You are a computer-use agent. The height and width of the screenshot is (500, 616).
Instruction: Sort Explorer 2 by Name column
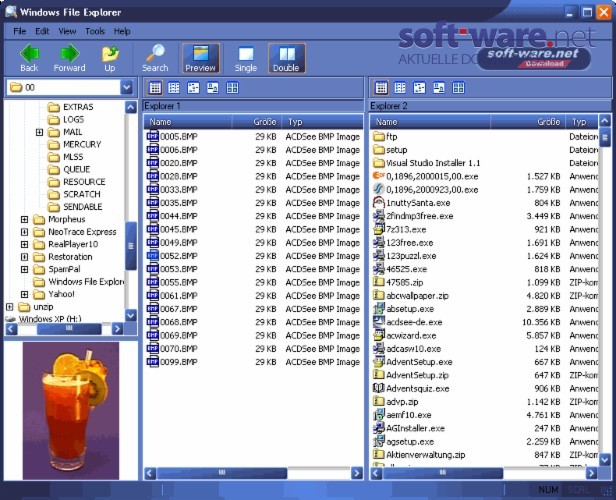[x=430, y=122]
